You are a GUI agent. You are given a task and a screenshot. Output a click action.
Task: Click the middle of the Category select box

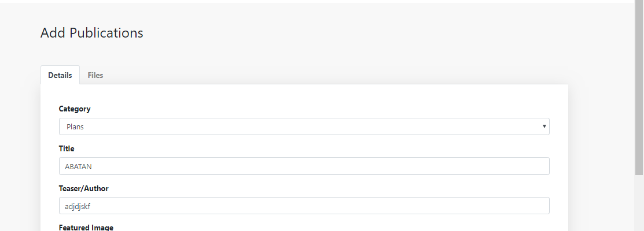pyautogui.click(x=304, y=126)
